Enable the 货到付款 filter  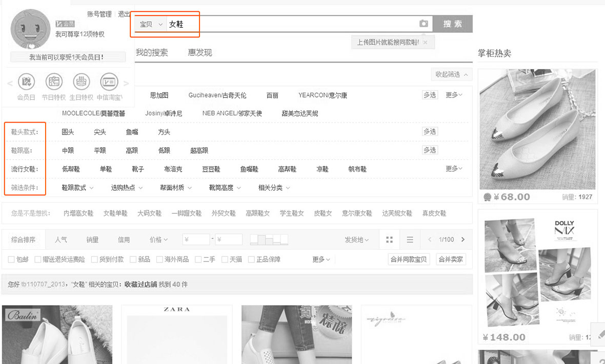(94, 259)
